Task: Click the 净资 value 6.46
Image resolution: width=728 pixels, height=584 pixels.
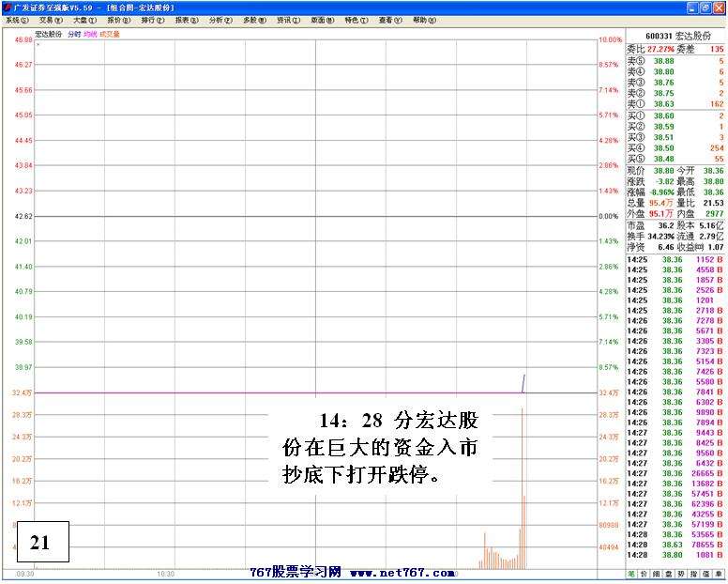Action: [x=666, y=247]
